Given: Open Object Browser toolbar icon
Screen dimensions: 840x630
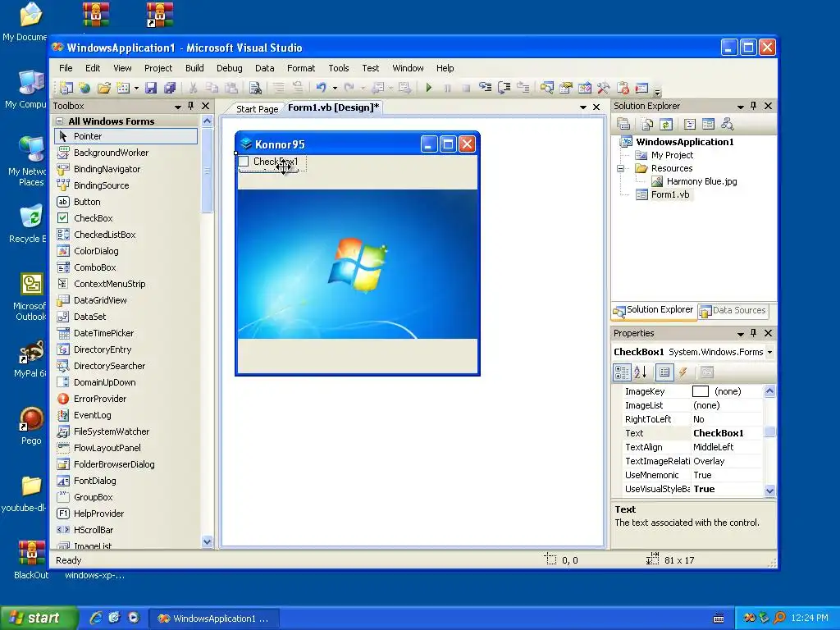Looking at the screenshot, I should click(x=584, y=88).
